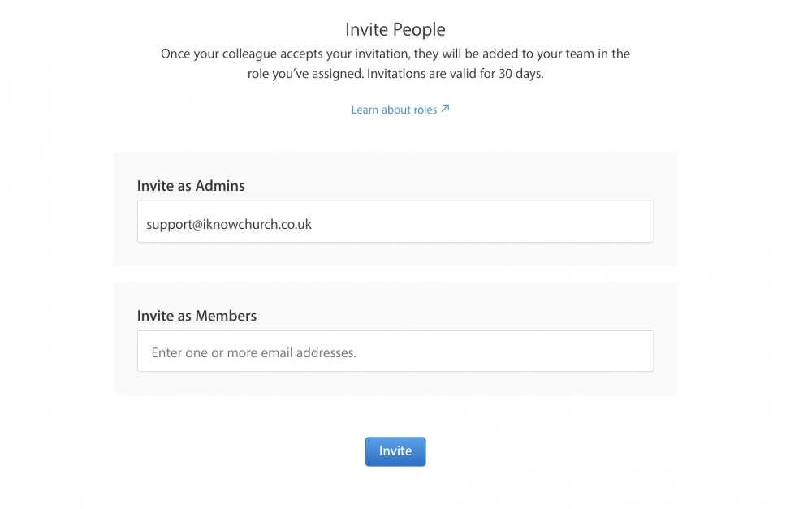Focus the Invite as Admins email field
The image size is (812, 509).
(x=395, y=222)
